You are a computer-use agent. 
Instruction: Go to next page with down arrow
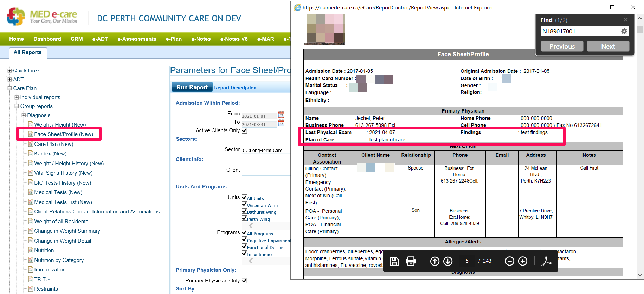point(448,261)
